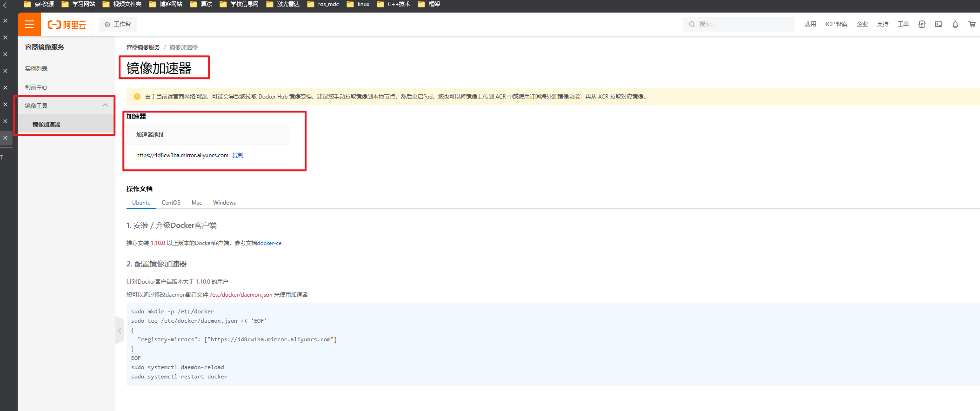Open the 学校信息网 bookmark folder
The height and width of the screenshot is (411, 980).
(x=239, y=4)
